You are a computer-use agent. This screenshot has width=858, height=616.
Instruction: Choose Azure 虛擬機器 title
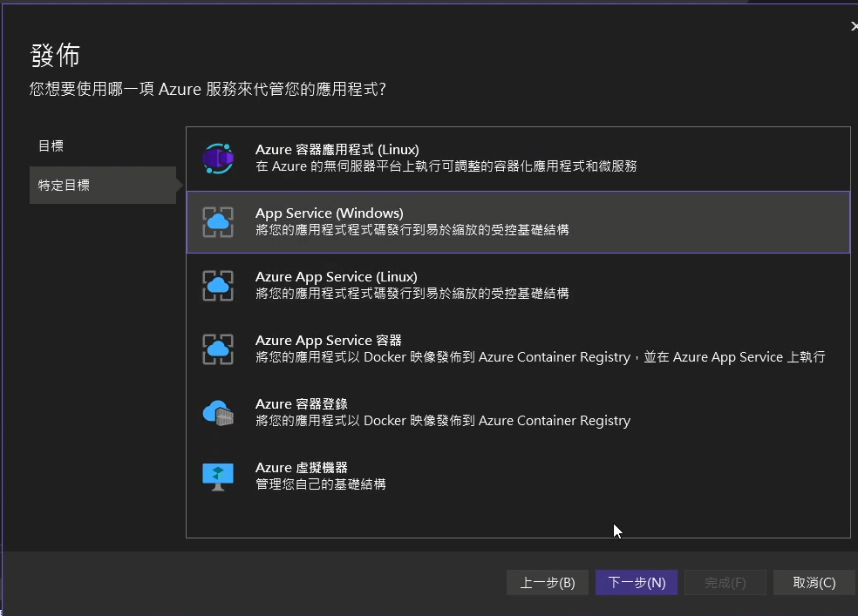(302, 468)
